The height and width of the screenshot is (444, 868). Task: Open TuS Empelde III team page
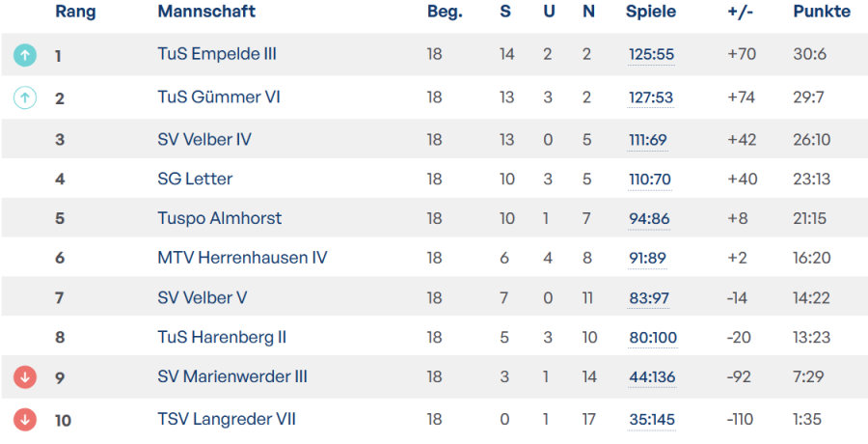tap(217, 54)
